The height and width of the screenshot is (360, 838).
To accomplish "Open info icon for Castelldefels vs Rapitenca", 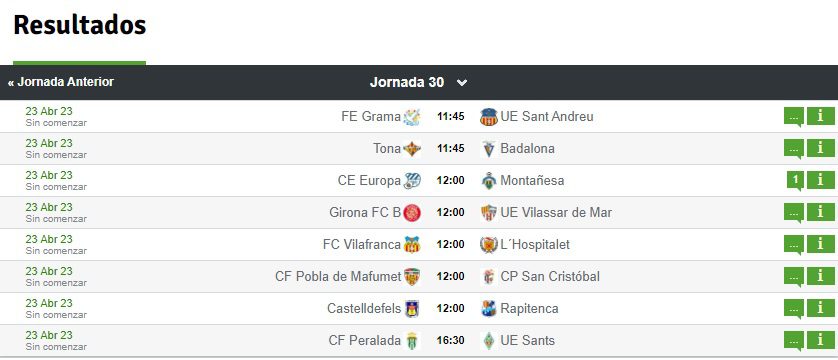I will pos(820,308).
